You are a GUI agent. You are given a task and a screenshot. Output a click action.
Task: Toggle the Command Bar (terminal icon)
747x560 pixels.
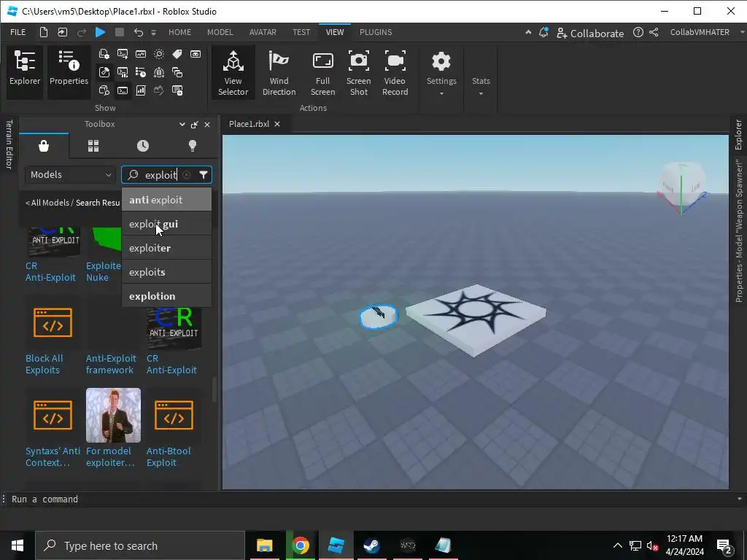(x=123, y=90)
